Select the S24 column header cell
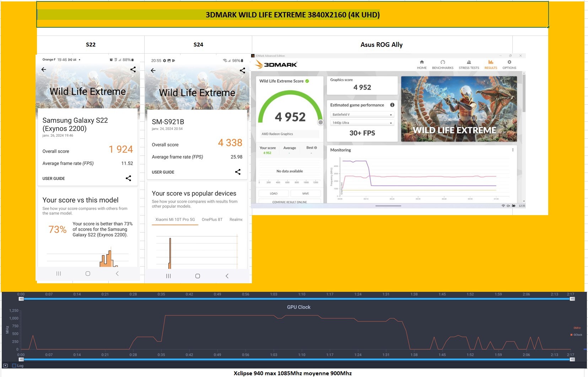 point(198,44)
